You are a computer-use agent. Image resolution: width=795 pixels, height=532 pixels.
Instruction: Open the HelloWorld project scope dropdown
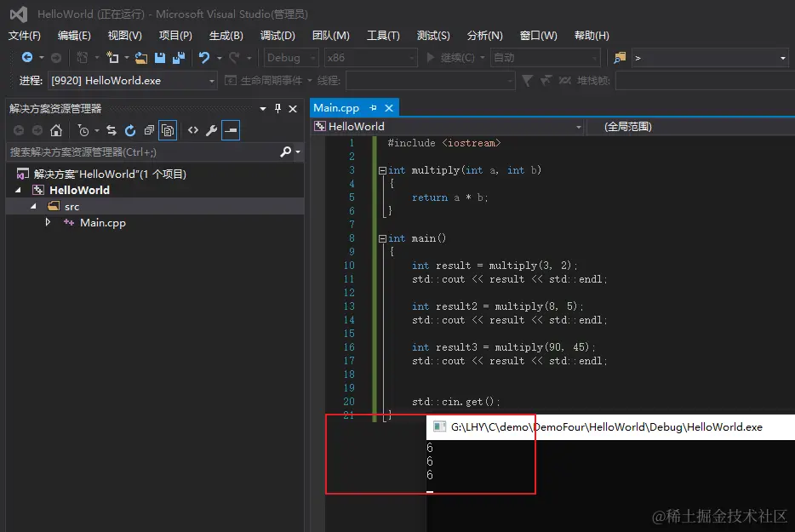448,126
